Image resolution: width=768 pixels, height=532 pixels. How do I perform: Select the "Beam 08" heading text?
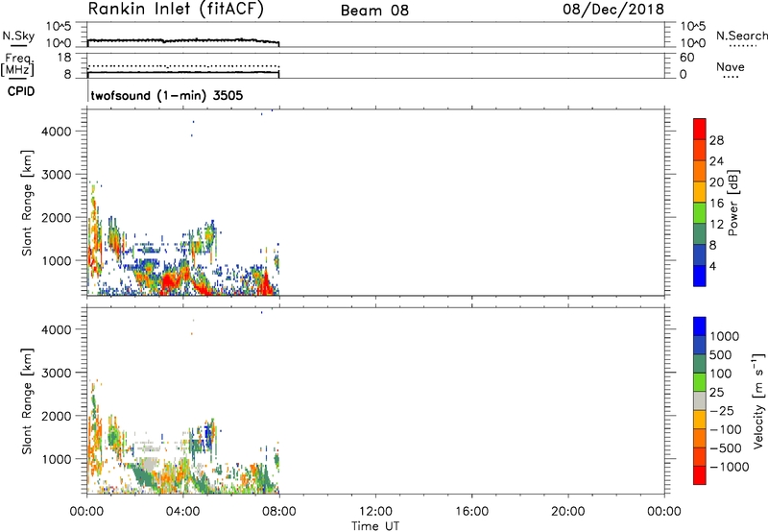point(374,10)
